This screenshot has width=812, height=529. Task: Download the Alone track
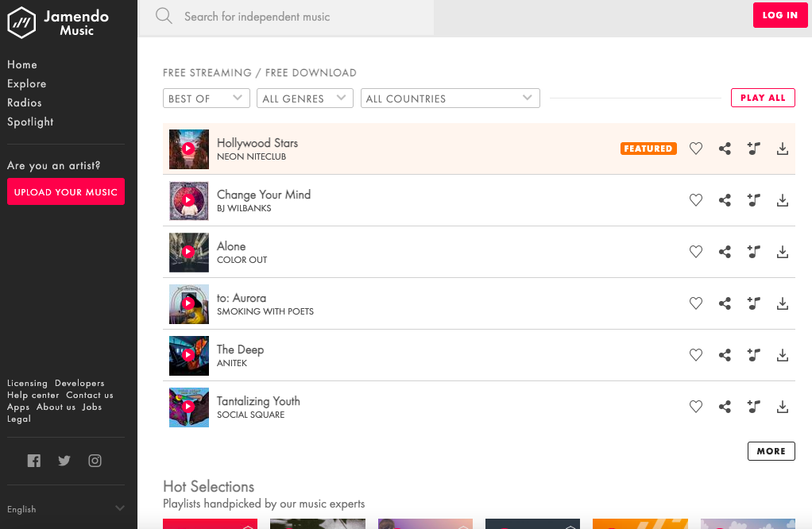pos(783,252)
